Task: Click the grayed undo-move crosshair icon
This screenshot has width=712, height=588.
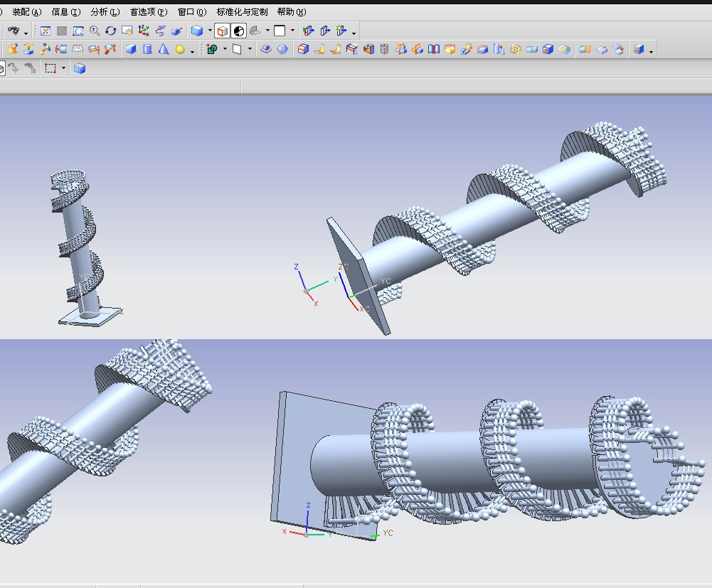Action: point(14,68)
